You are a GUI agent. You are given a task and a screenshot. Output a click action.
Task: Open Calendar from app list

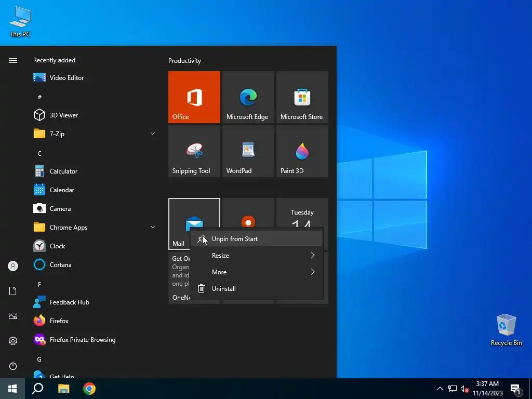pos(95,190)
